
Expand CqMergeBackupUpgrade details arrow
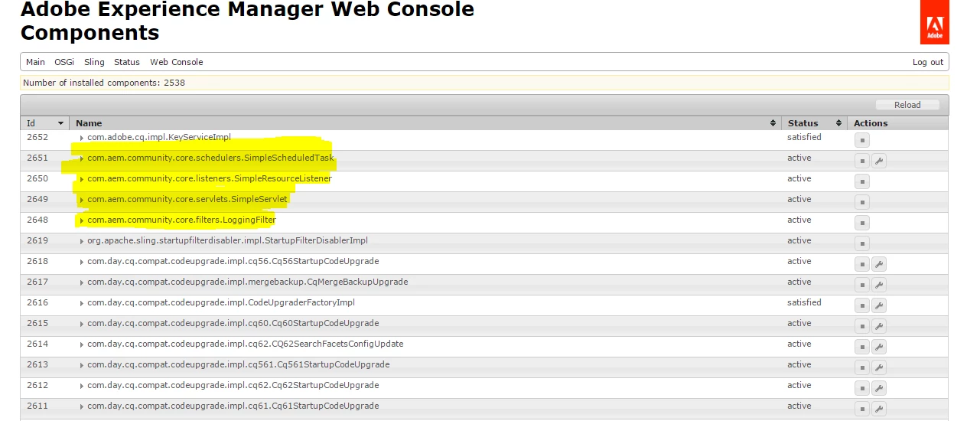click(82, 282)
